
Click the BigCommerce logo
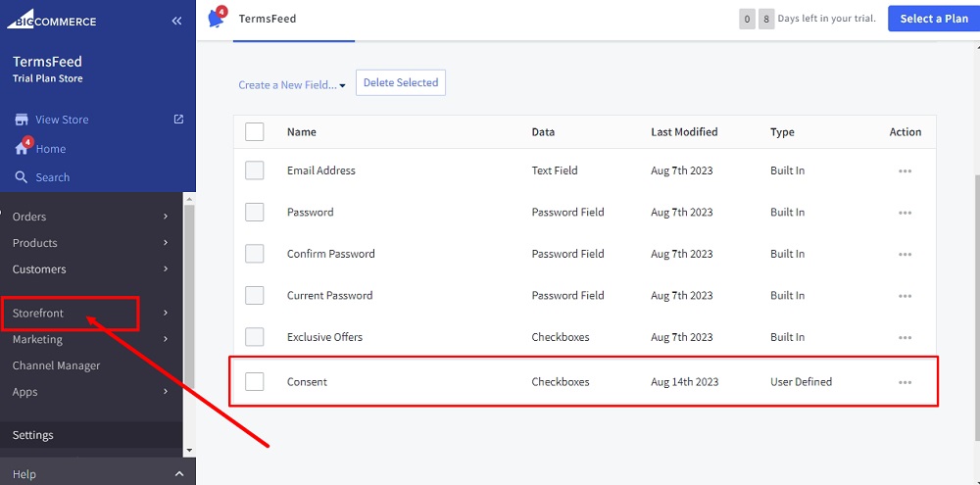tap(51, 21)
